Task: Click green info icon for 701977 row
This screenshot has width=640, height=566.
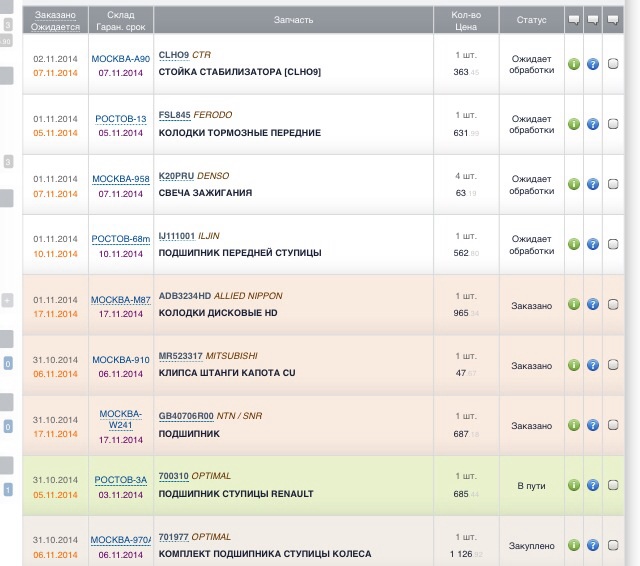Action: (574, 545)
